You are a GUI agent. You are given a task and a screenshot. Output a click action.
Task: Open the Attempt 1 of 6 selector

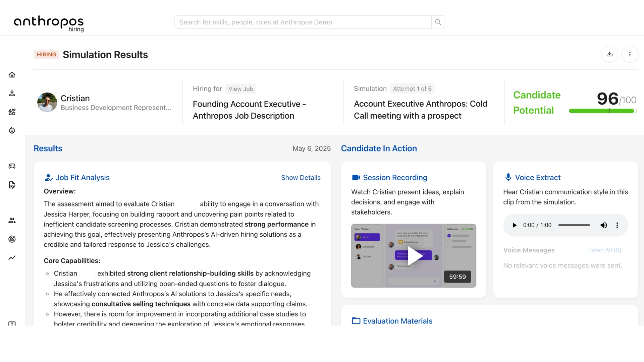[x=412, y=88]
